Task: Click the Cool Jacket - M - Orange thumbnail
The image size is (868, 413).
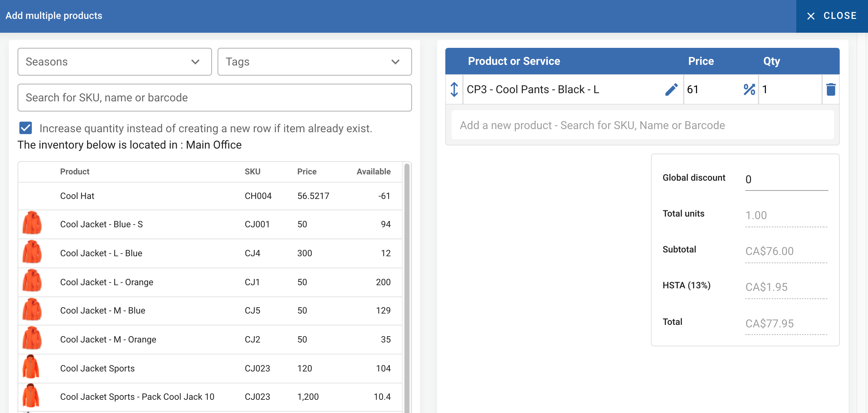Action: pos(32,339)
